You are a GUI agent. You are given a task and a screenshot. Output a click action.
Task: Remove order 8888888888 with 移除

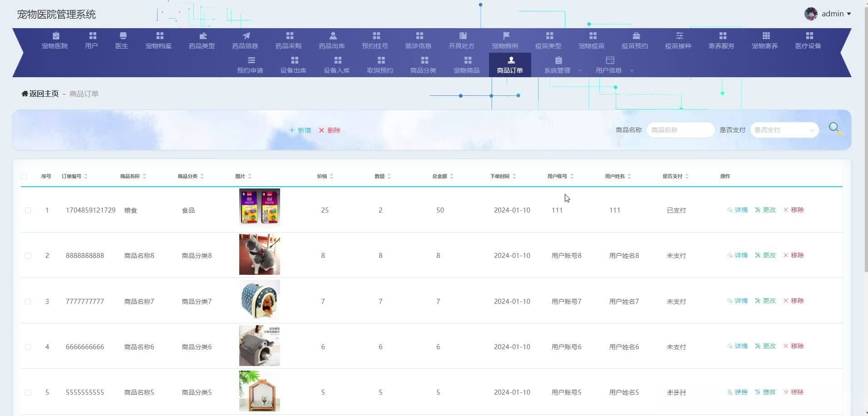[x=794, y=255]
